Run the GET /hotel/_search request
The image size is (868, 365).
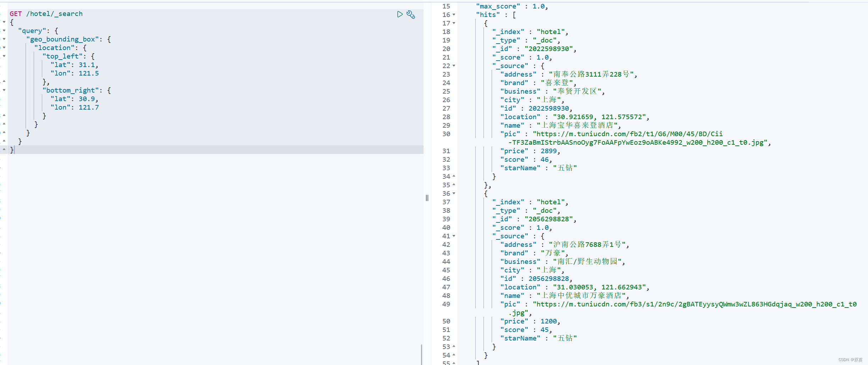click(x=400, y=14)
